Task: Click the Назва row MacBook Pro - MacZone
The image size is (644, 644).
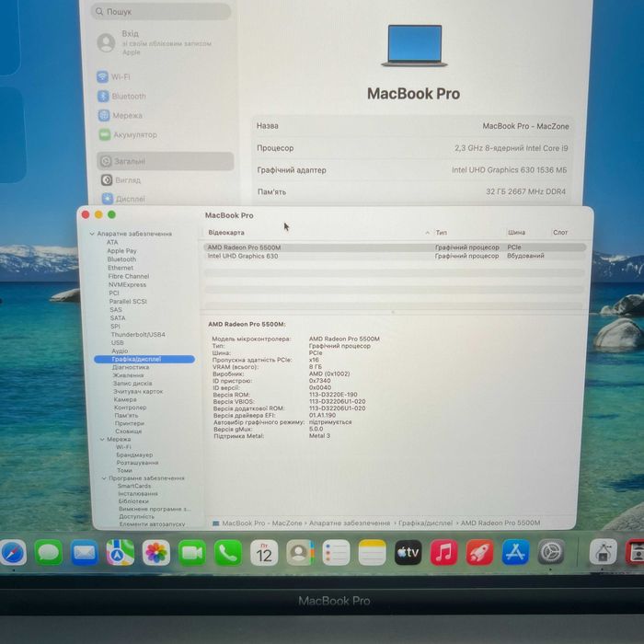Action: pyautogui.click(x=412, y=126)
